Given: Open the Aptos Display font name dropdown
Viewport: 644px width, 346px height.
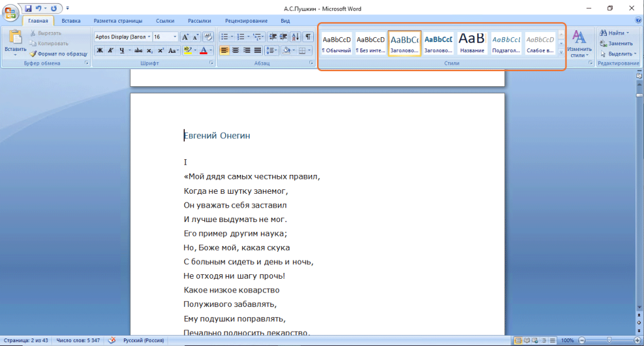Looking at the screenshot, I should click(x=148, y=37).
